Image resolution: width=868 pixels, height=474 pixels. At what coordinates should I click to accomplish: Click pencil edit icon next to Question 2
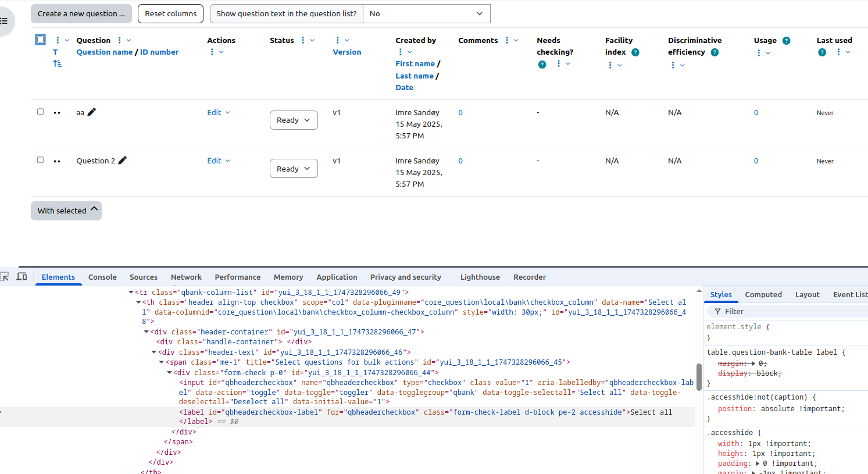point(123,161)
